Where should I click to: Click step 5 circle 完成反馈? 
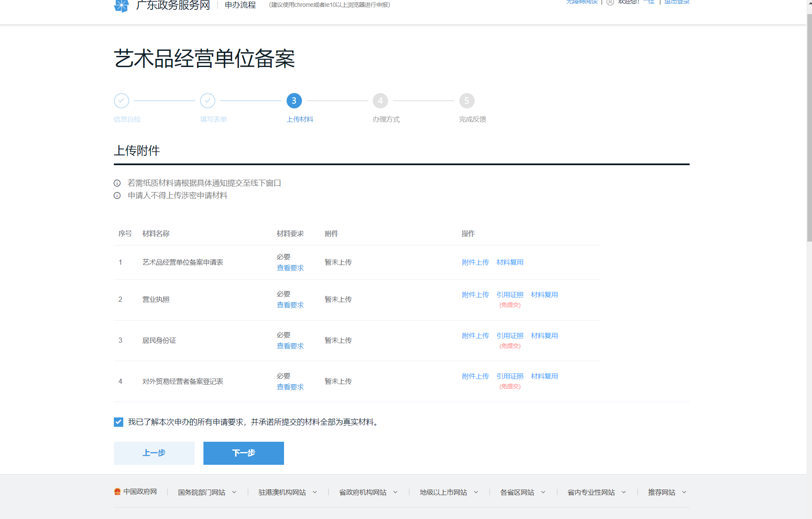pos(467,101)
